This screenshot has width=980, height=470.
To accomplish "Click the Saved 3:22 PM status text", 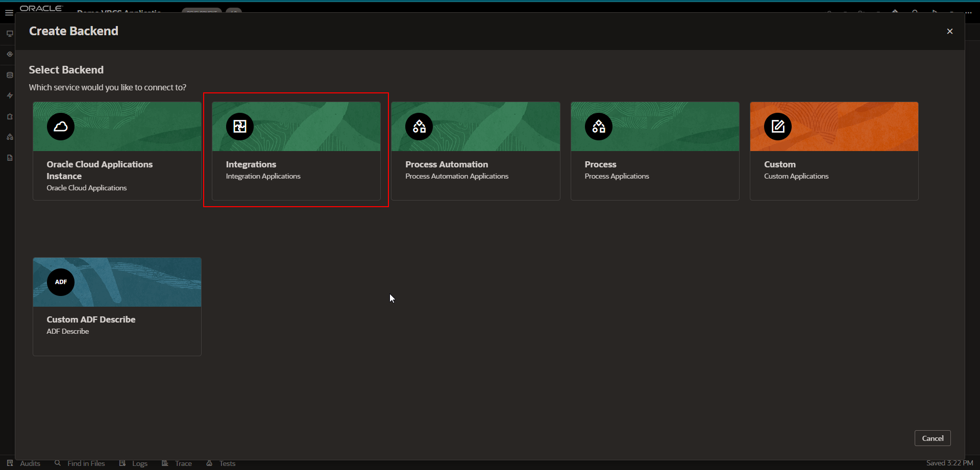I will [950, 463].
